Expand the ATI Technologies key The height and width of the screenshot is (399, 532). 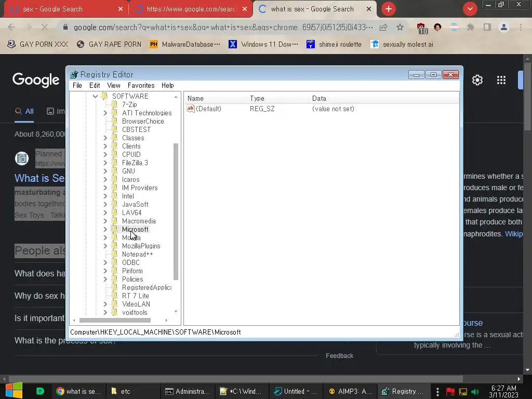(x=105, y=113)
